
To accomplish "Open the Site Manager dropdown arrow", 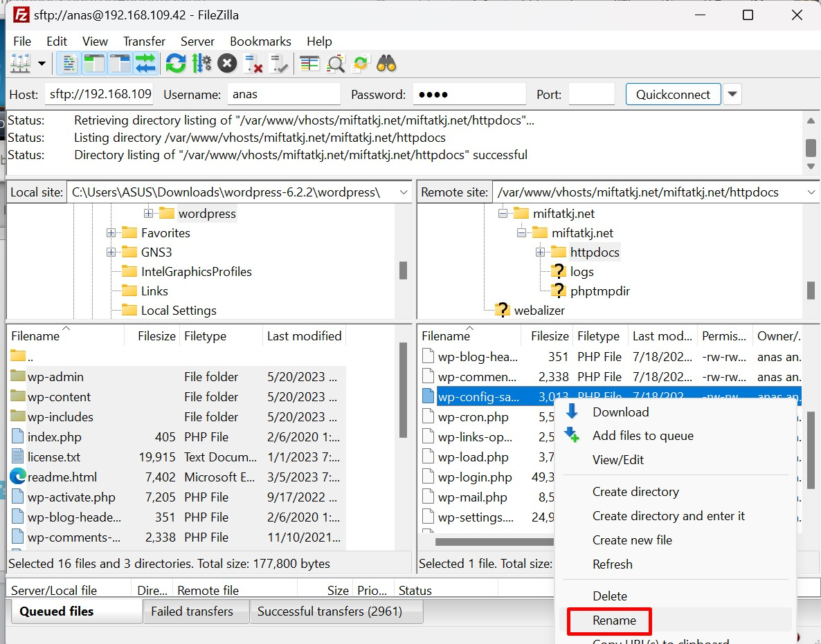I will coord(42,64).
